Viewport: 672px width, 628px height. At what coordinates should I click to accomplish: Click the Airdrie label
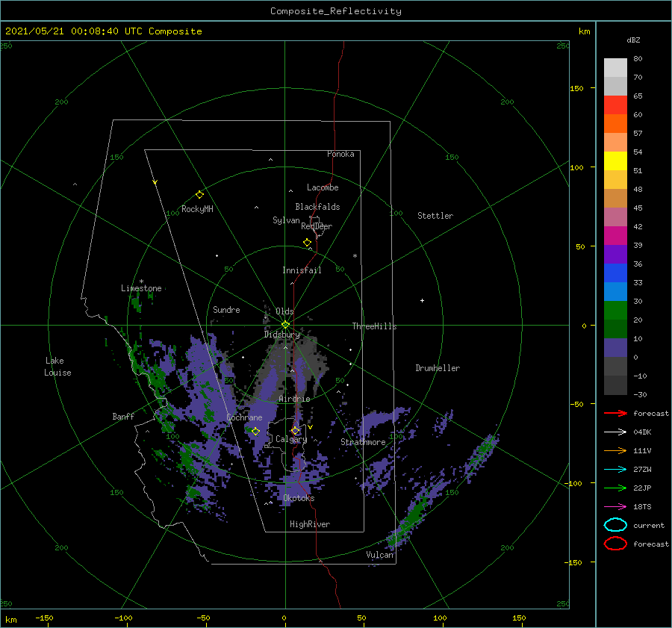click(294, 399)
